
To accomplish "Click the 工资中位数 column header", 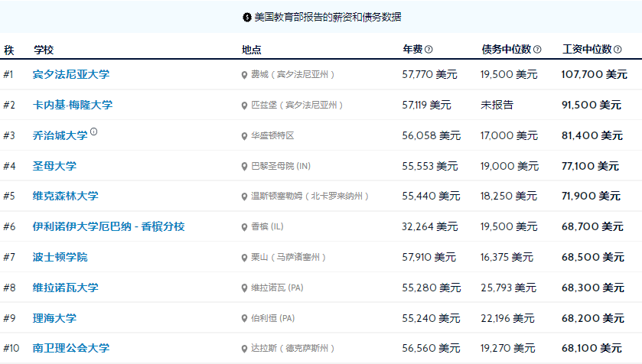I will click(x=587, y=50).
